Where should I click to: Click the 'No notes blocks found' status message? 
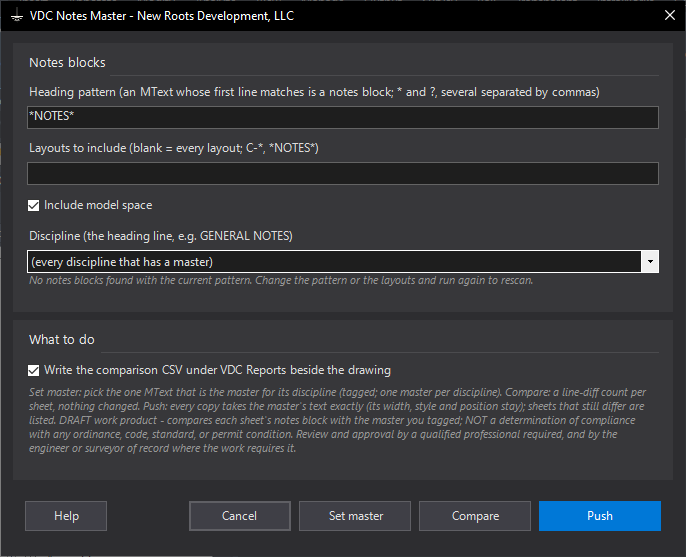tap(281, 280)
